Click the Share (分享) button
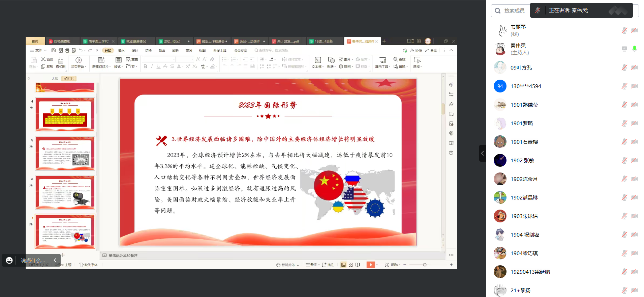Viewport: 644px width, 297px height. pos(431,50)
